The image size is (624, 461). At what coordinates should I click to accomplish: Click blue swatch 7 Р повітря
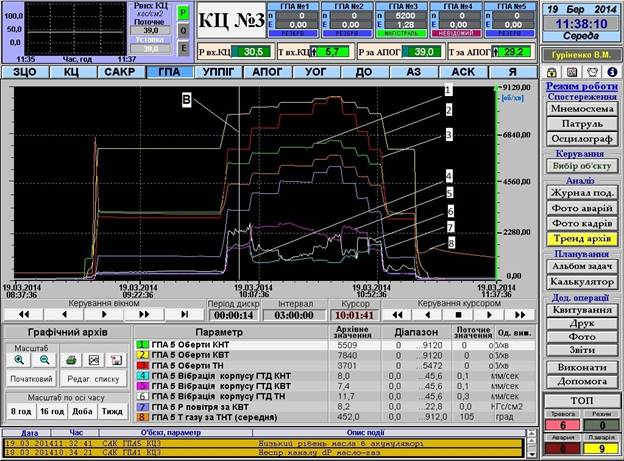click(142, 407)
